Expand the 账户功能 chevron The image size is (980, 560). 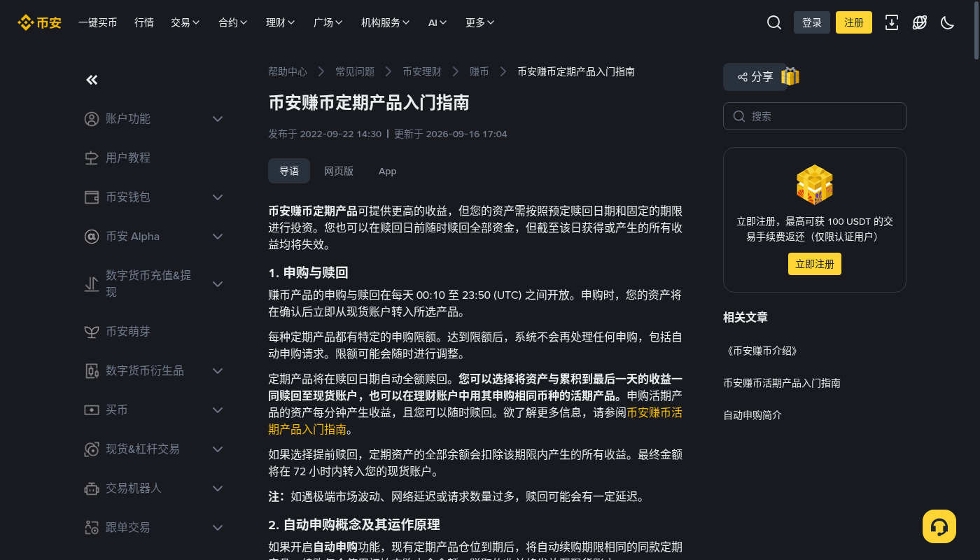point(218,119)
